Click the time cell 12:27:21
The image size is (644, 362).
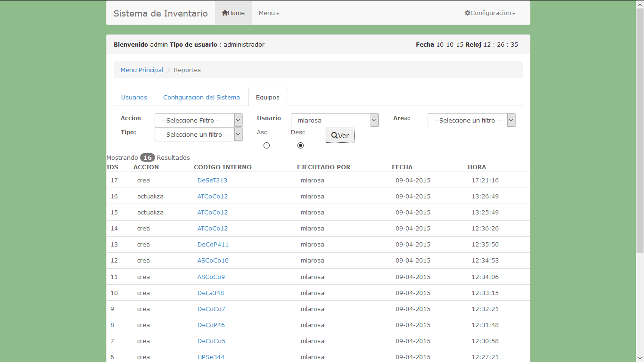[485, 357]
